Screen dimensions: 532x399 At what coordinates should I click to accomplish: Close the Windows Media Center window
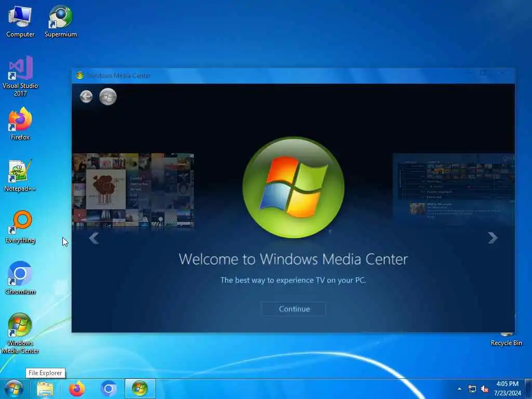(502, 73)
